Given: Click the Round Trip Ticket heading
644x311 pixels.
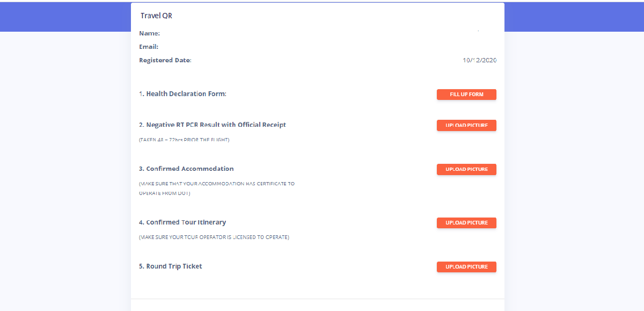Looking at the screenshot, I should [x=171, y=266].
